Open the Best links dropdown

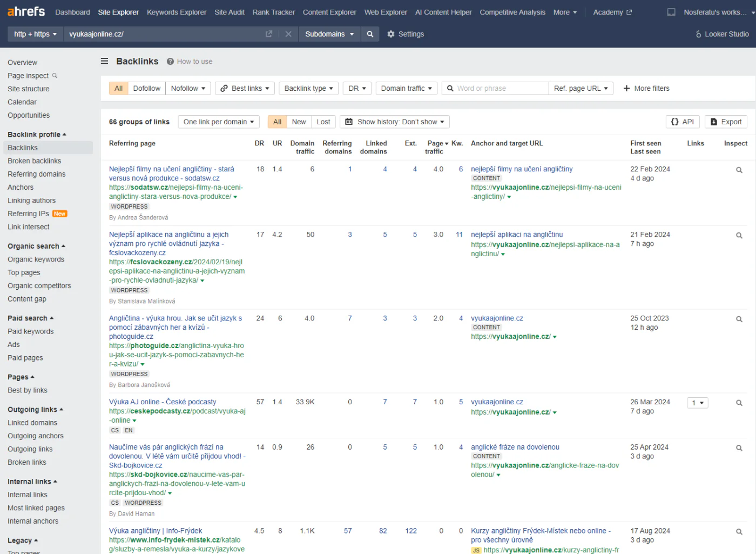click(245, 88)
